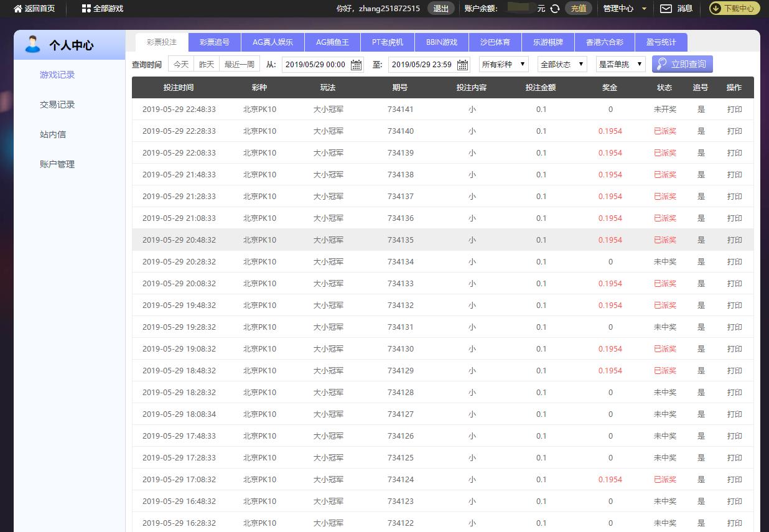Click 打印 for period 734140
Screen dimensions: 769x532
coord(735,131)
